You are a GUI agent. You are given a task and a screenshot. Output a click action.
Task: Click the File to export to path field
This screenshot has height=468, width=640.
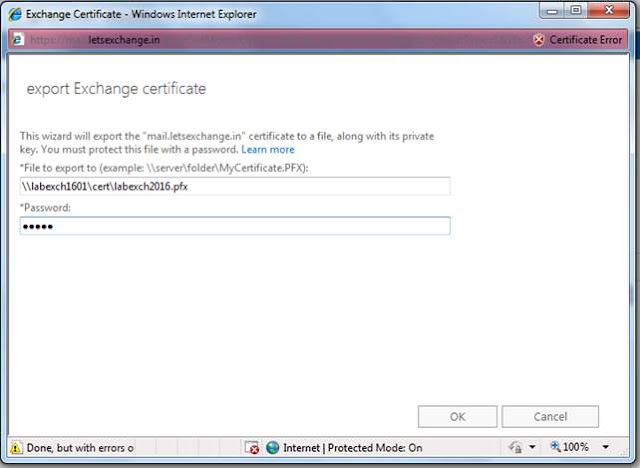click(x=235, y=186)
